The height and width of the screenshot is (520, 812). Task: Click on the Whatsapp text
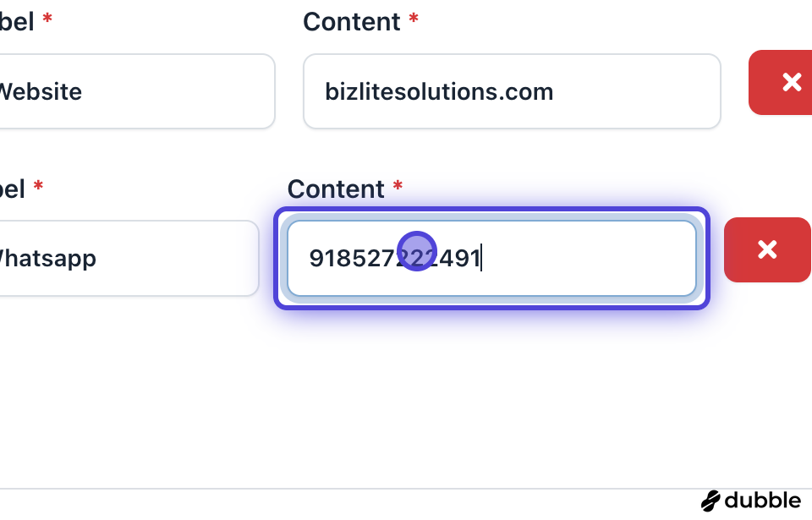point(47,258)
